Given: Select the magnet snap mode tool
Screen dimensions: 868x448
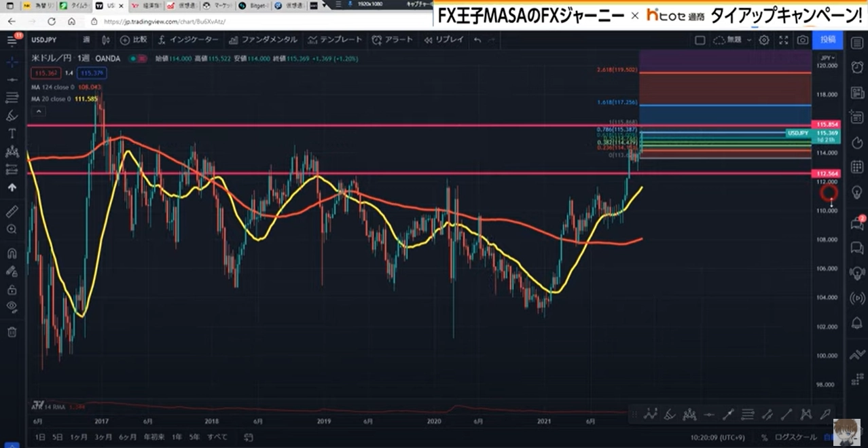Looking at the screenshot, I should point(12,253).
